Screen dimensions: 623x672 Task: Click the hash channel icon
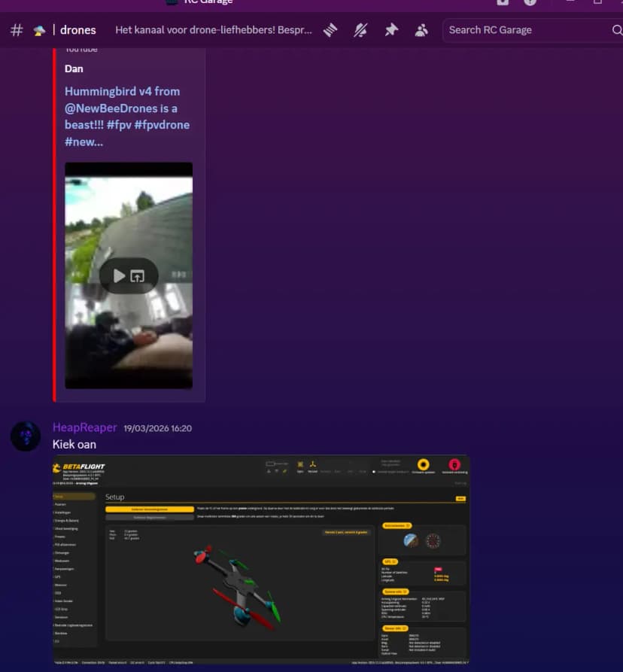[17, 30]
